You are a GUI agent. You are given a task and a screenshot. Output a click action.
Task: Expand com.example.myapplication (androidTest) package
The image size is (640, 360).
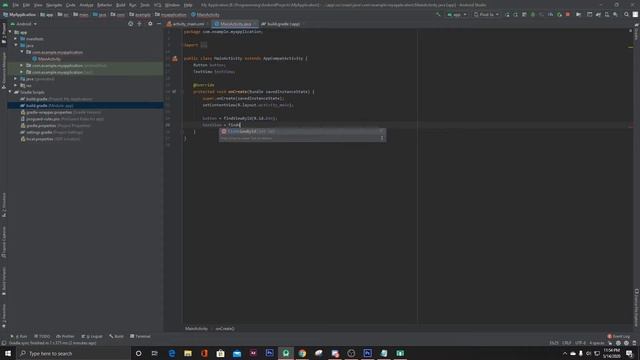pos(22,65)
